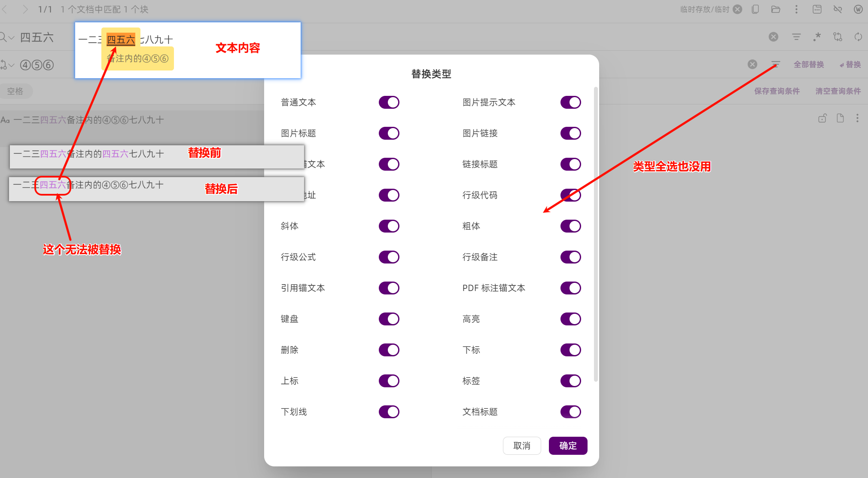The height and width of the screenshot is (478, 868).
Task: Click the regex search syntax icon
Action: (817, 37)
